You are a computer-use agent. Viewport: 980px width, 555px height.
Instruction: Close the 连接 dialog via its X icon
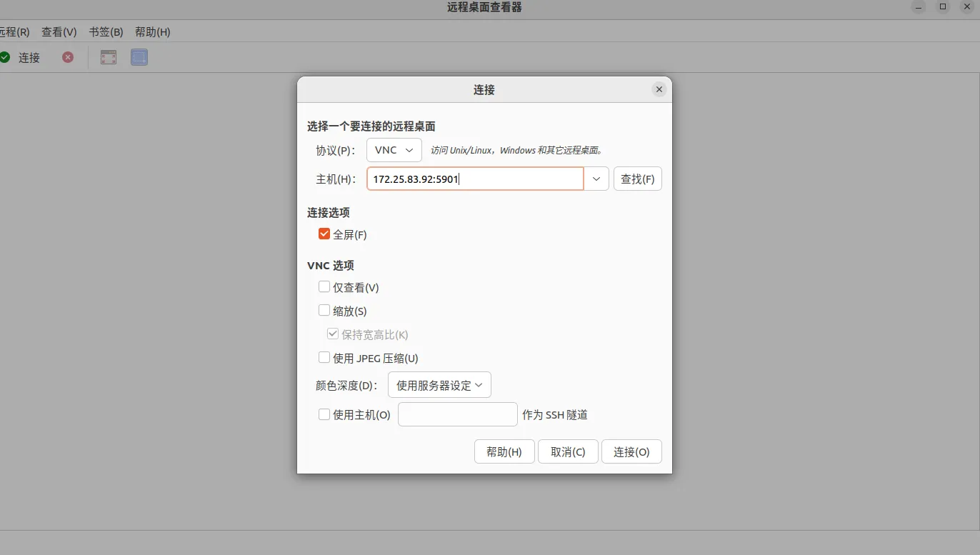click(659, 89)
